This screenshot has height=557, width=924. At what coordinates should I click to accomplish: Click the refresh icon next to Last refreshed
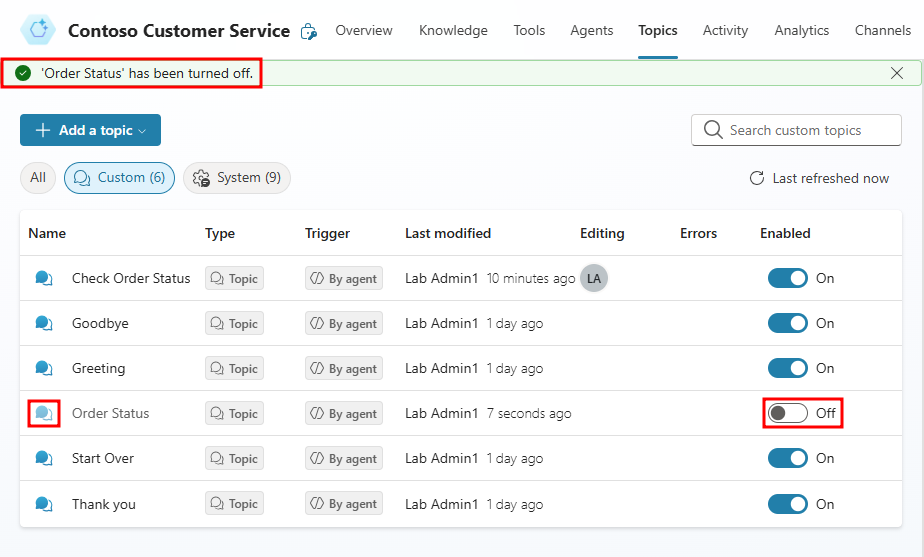point(757,178)
